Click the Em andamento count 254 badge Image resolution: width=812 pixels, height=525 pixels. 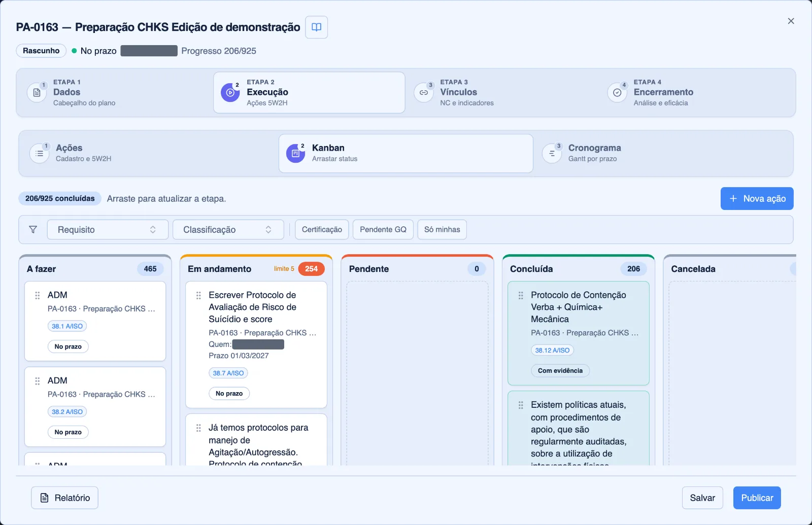(x=311, y=269)
